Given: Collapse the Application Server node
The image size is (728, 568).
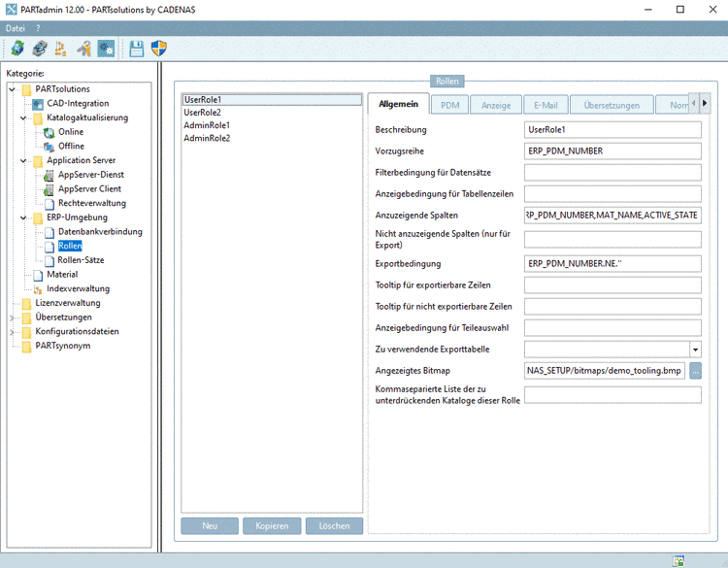Looking at the screenshot, I should click(23, 161).
